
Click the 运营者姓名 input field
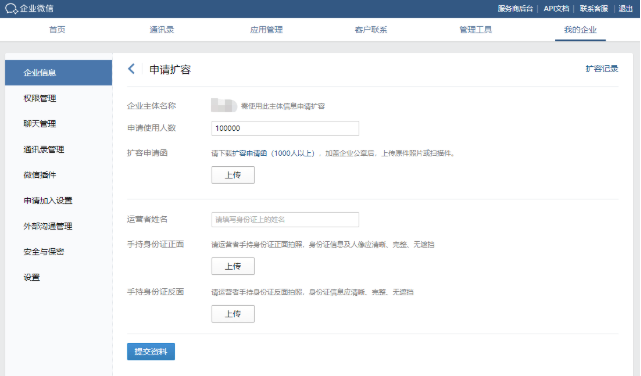(x=285, y=219)
